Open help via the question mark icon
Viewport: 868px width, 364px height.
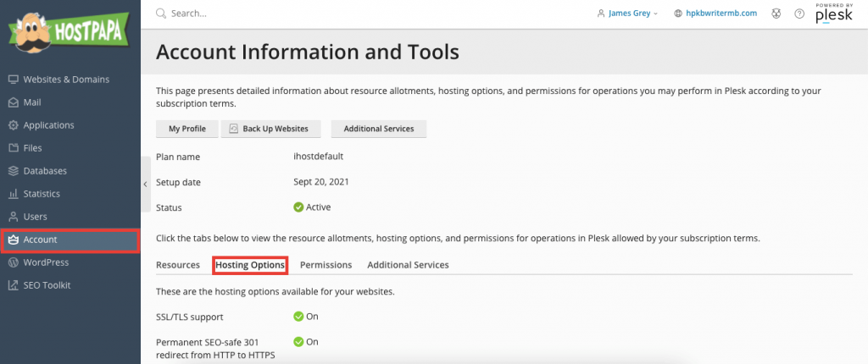click(x=799, y=14)
